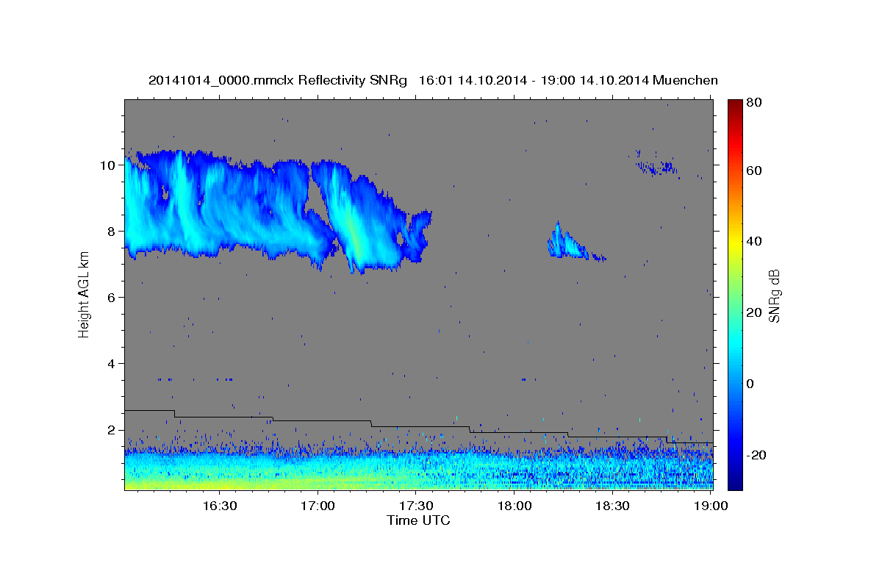Click the height tick label 8

tap(112, 232)
